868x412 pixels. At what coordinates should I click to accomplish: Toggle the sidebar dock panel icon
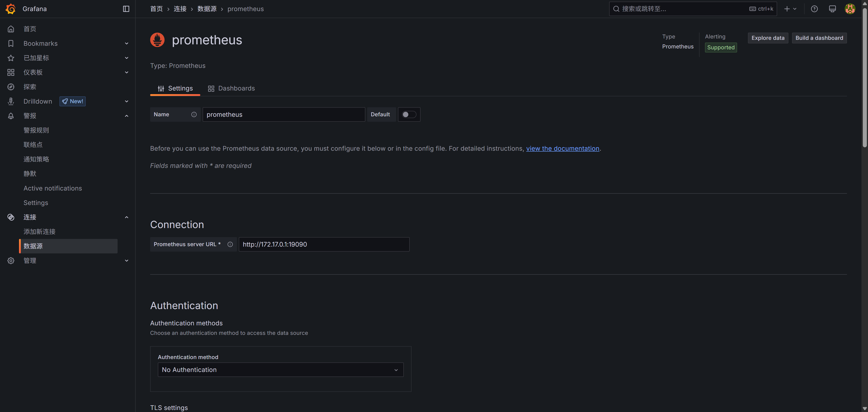click(126, 9)
